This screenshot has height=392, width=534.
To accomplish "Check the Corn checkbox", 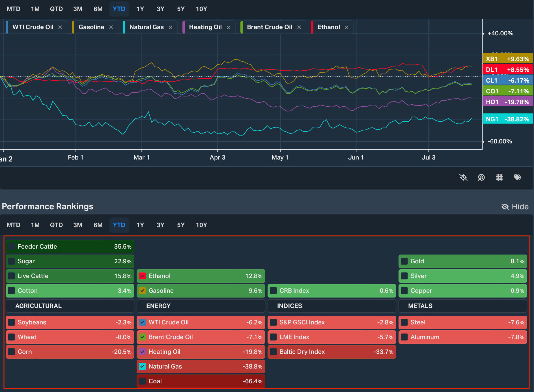I will [x=11, y=352].
